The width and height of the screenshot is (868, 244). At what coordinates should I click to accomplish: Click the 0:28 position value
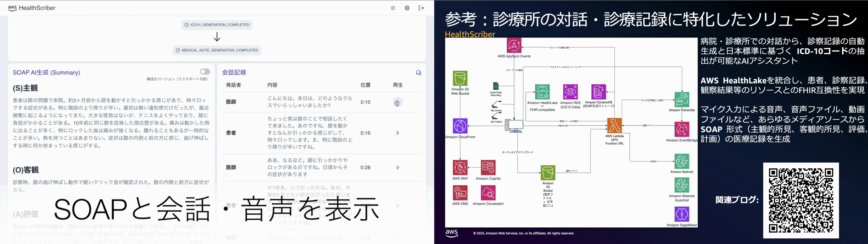(x=366, y=167)
